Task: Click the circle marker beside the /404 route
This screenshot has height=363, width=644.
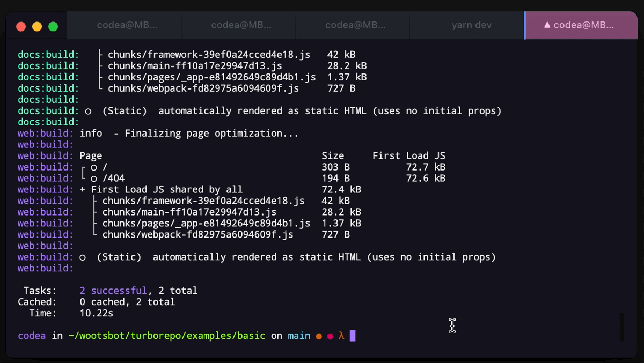Action: click(x=93, y=179)
